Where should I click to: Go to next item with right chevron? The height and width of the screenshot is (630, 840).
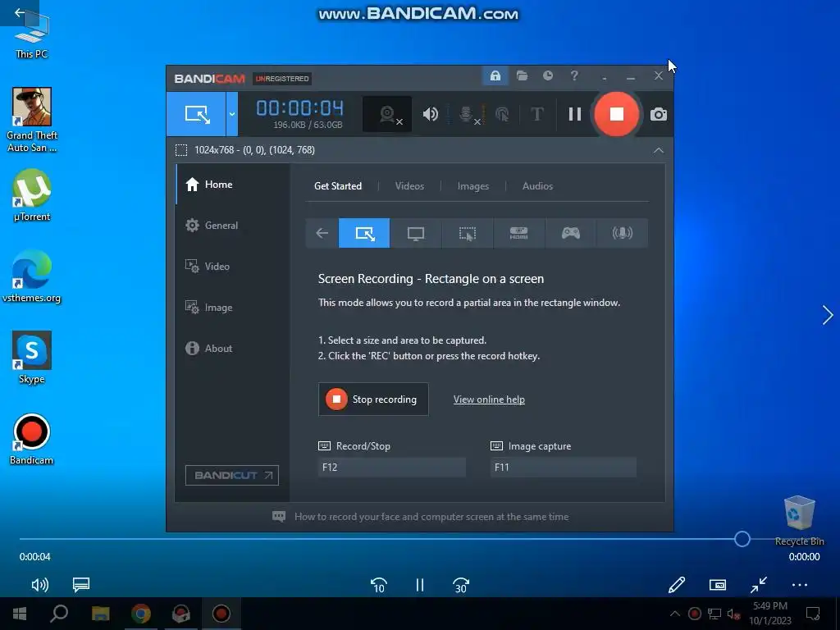click(x=828, y=315)
